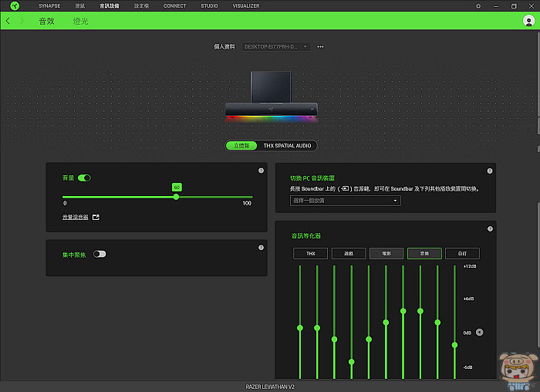Image resolution: width=540 pixels, height=392 pixels.
Task: Click the RAZER LEVIATHAN V2 status label
Action: coord(270,387)
